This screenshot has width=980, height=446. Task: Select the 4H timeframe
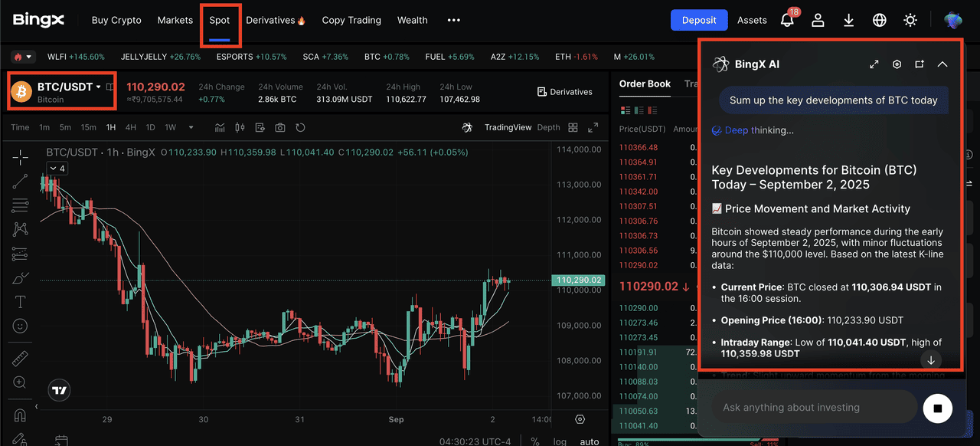click(x=131, y=127)
